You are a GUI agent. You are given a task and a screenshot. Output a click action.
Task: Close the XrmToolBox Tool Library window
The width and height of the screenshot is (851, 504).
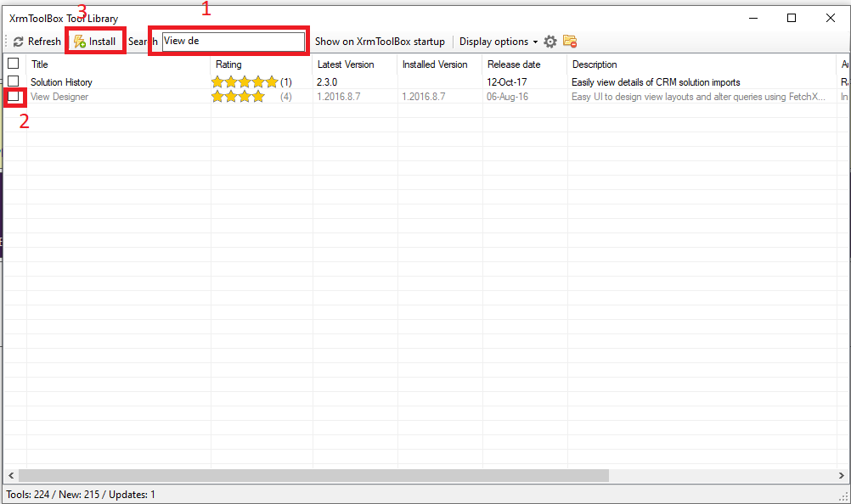tap(830, 19)
